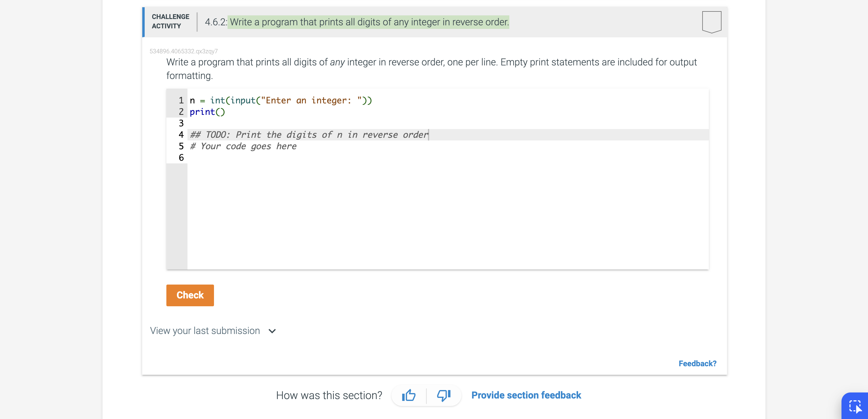
Task: Click the TODO comment on line 4
Action: (x=309, y=135)
